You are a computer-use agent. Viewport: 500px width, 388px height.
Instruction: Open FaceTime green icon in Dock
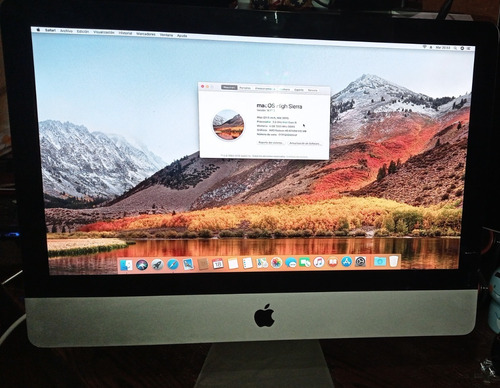pyautogui.click(x=305, y=262)
